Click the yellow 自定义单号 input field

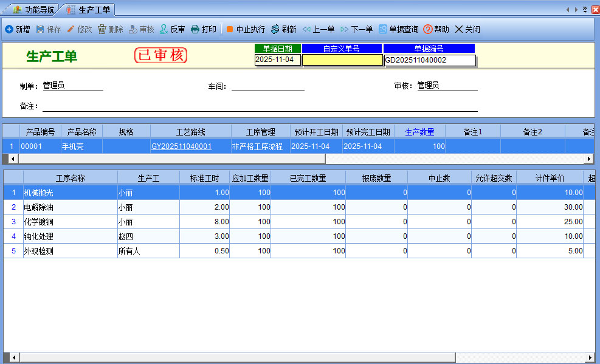pyautogui.click(x=342, y=60)
